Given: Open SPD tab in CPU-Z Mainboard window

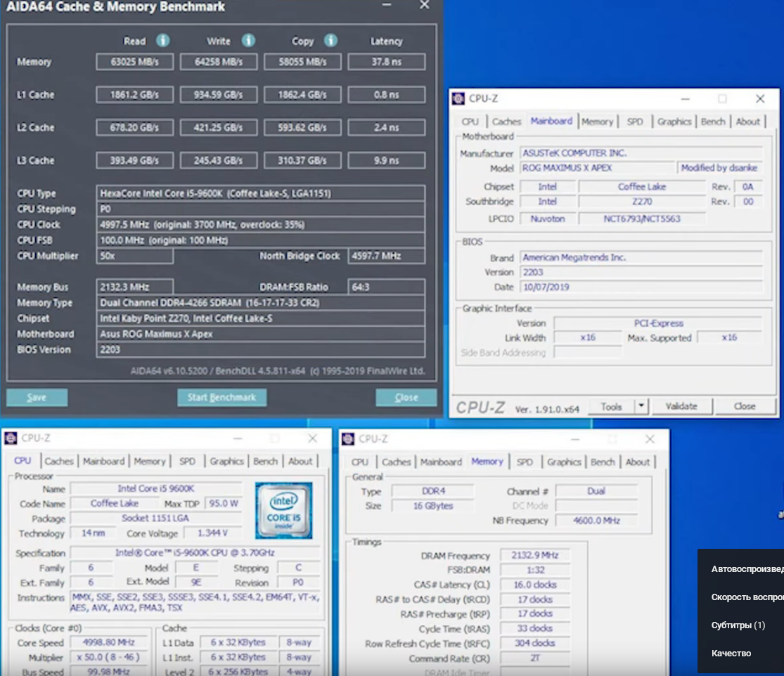Looking at the screenshot, I should 635,122.
